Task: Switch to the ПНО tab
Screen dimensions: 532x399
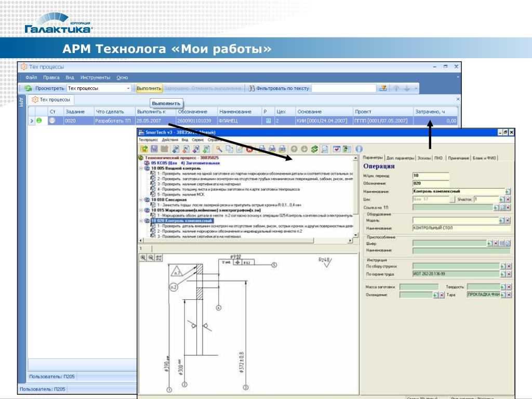Action: click(438, 158)
